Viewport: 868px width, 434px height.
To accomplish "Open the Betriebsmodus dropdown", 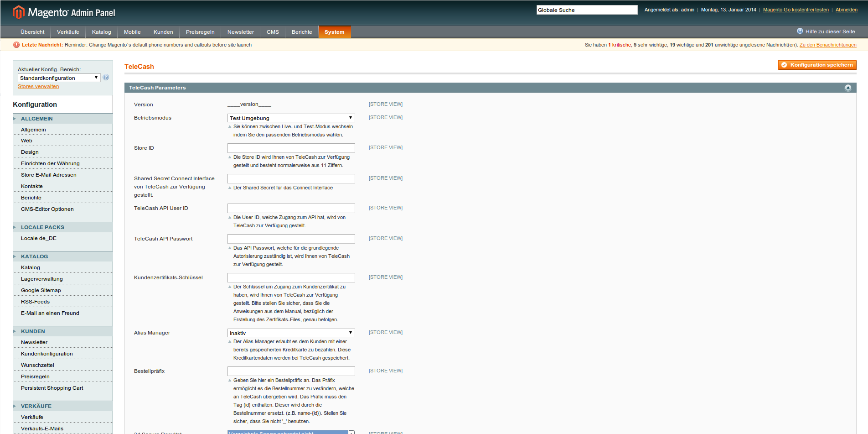I will [x=291, y=118].
